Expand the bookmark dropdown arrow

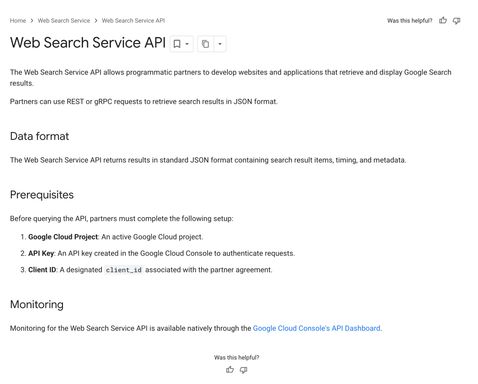[x=187, y=44]
